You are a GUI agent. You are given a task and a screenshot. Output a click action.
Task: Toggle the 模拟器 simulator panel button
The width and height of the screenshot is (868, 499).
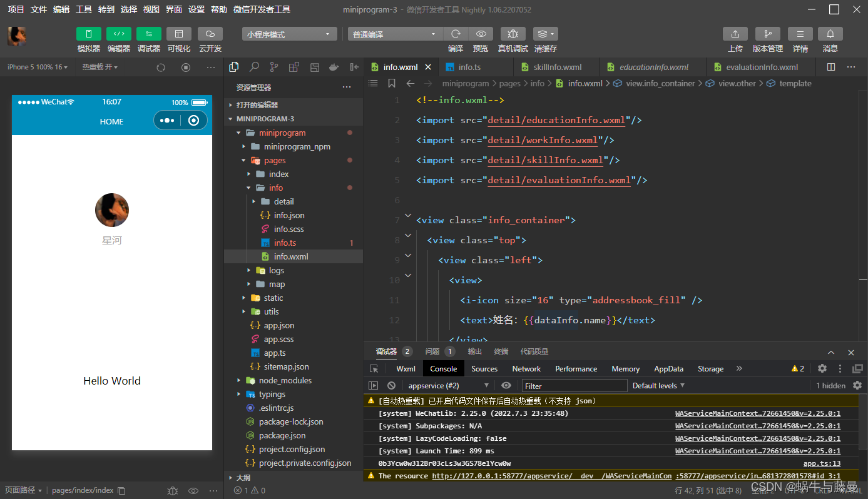tap(89, 34)
